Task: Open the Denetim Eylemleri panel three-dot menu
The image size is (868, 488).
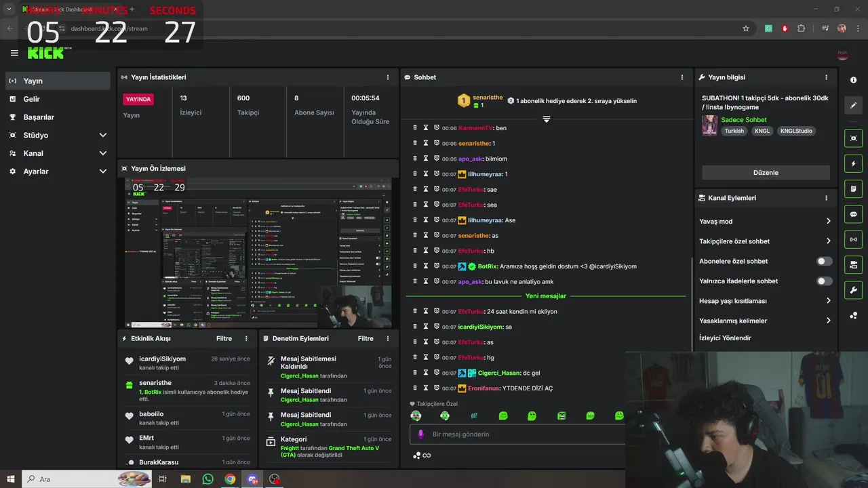Action: pos(388,338)
